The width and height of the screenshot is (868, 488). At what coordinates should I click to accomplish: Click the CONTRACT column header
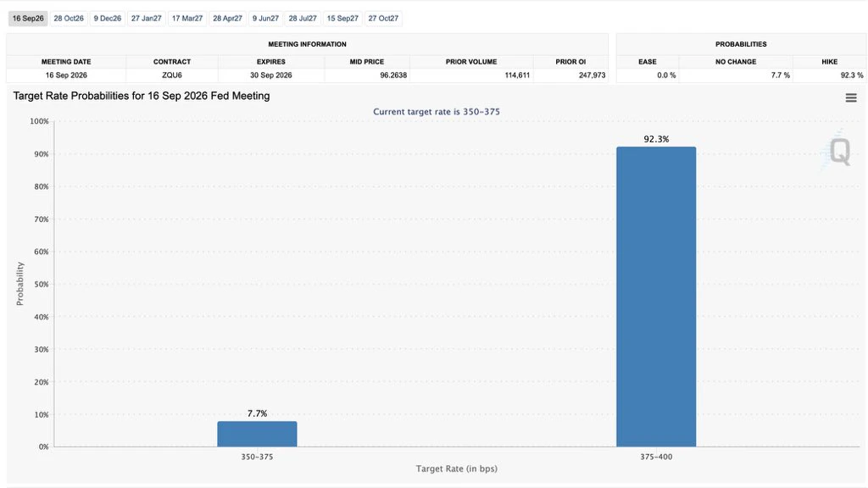coord(171,62)
